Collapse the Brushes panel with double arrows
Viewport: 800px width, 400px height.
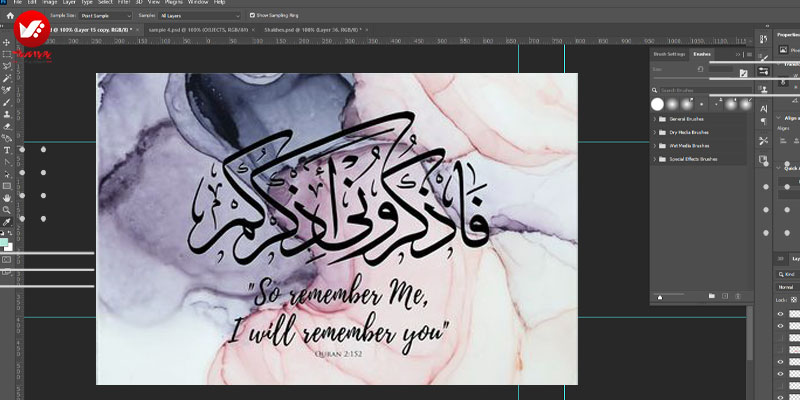click(x=738, y=54)
